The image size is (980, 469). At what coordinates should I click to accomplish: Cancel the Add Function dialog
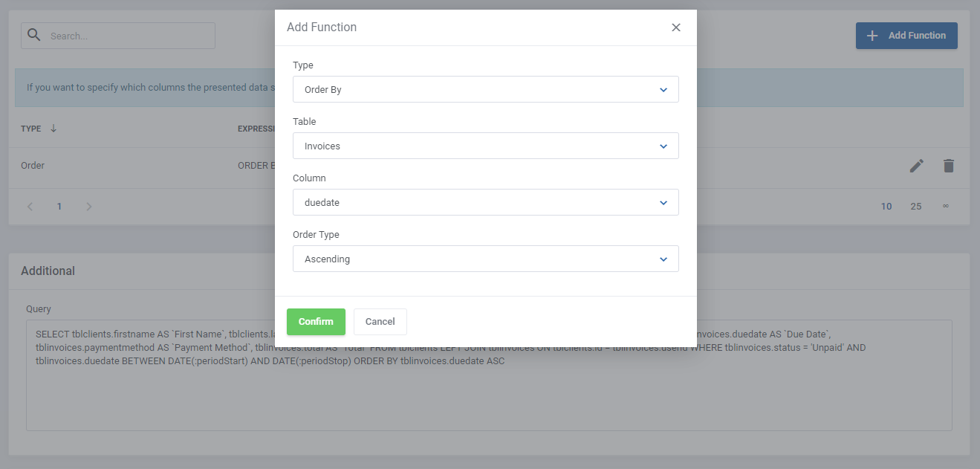coord(380,322)
